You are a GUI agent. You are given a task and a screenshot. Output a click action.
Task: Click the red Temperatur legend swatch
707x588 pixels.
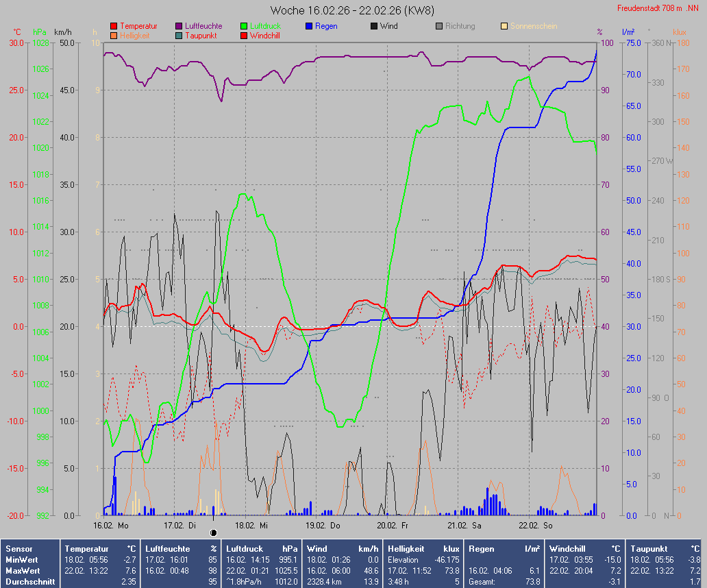click(x=114, y=26)
